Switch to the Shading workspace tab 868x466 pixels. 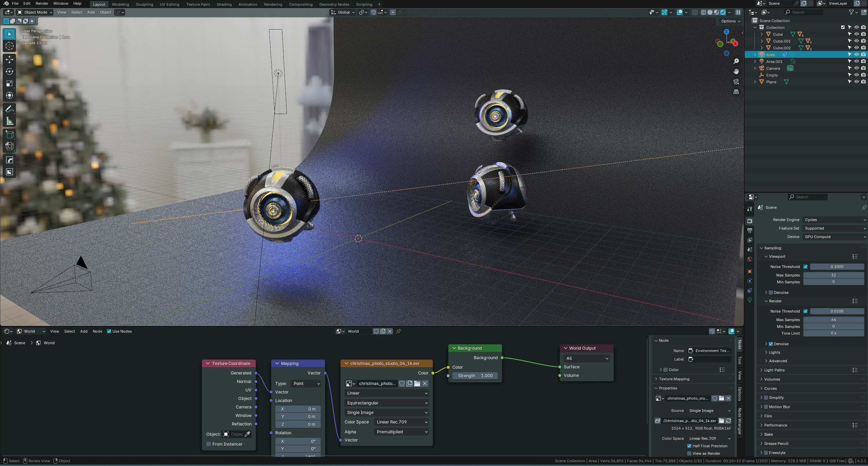point(224,4)
